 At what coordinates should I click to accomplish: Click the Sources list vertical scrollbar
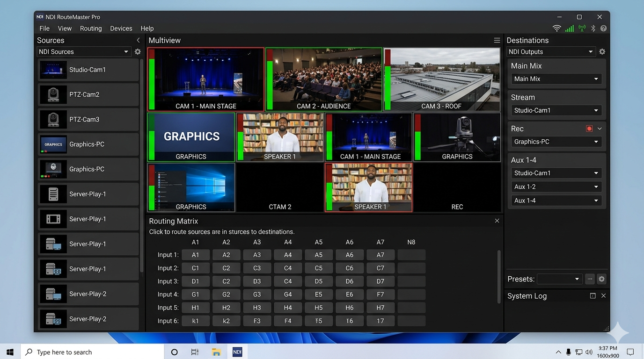pos(142,166)
